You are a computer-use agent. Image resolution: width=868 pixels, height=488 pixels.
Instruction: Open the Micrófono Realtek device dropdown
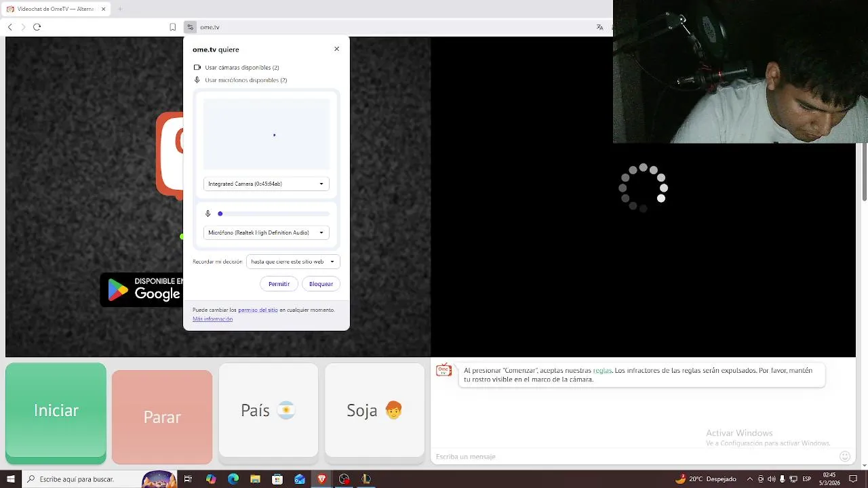point(267,232)
